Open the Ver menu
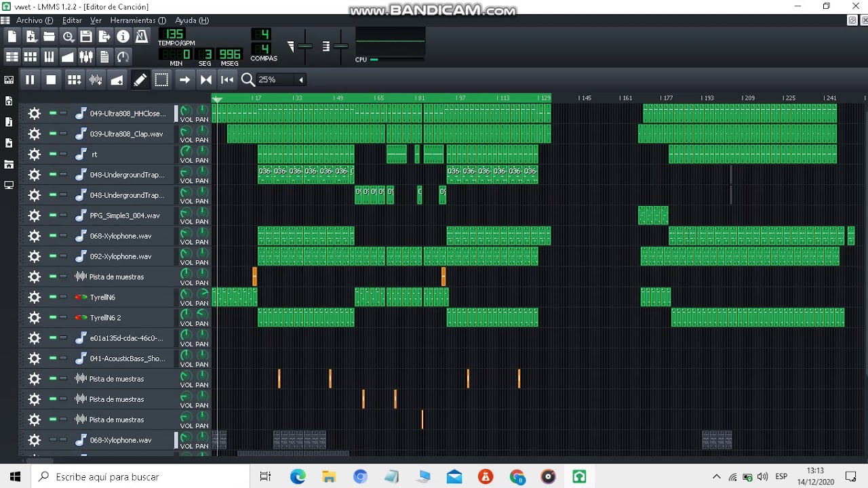 [96, 20]
